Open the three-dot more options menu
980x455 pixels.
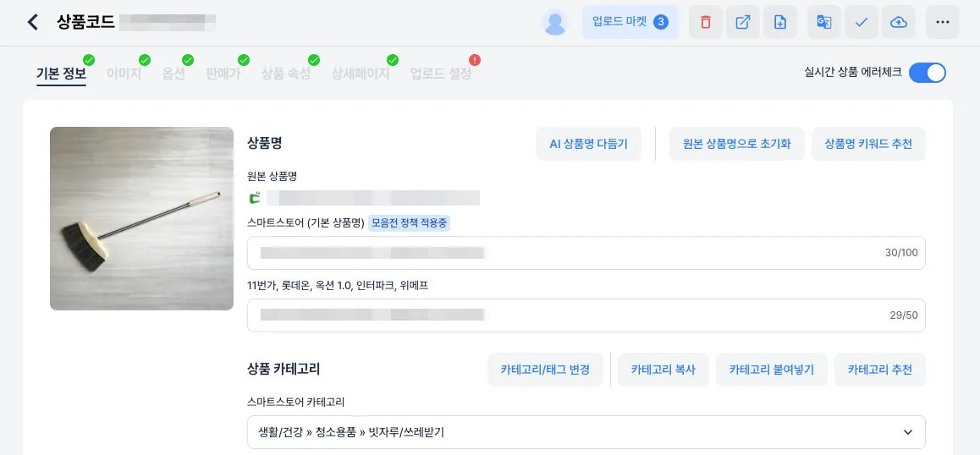click(x=943, y=23)
